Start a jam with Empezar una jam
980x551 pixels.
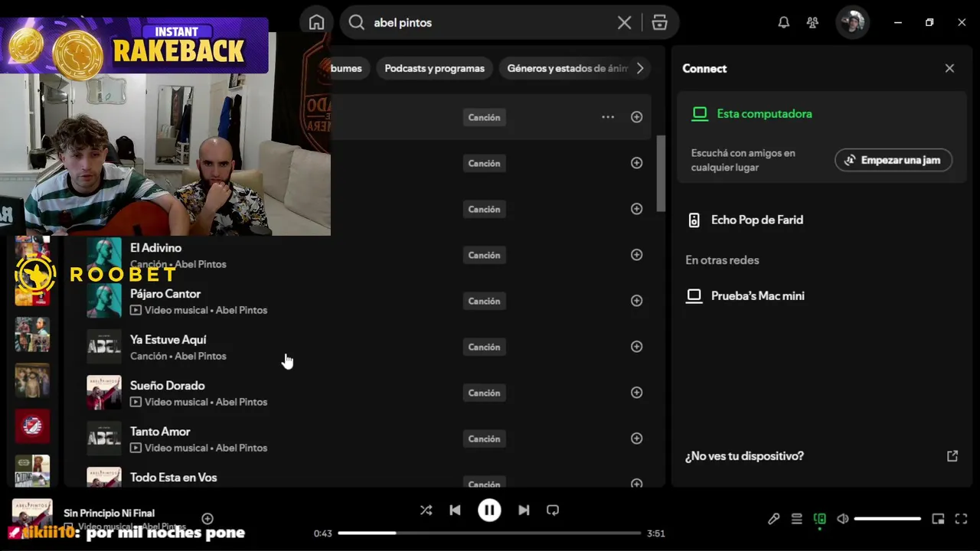893,160
